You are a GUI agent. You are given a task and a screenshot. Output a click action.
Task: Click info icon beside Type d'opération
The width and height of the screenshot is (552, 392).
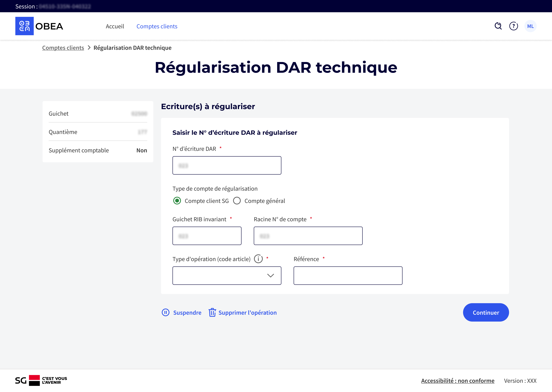pyautogui.click(x=258, y=259)
